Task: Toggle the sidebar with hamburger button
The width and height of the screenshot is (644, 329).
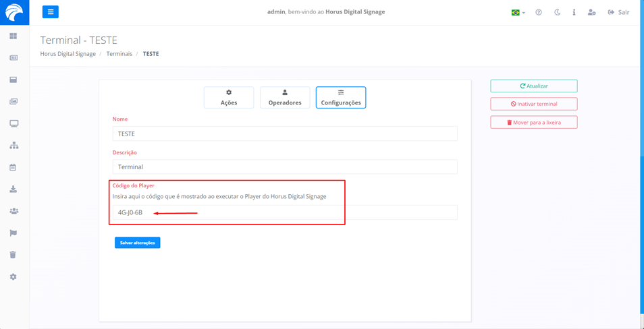Action: (x=51, y=12)
